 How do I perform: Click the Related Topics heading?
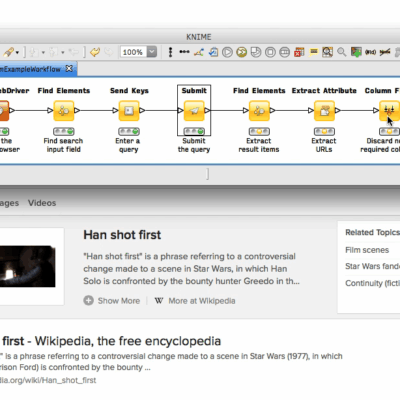(372, 232)
